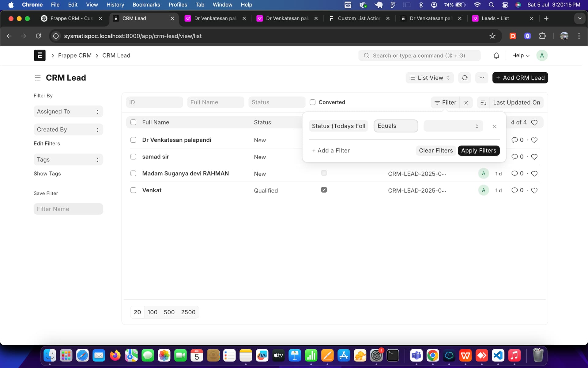The width and height of the screenshot is (588, 368).
Task: View site information icon in the address bar
Action: pyautogui.click(x=56, y=36)
